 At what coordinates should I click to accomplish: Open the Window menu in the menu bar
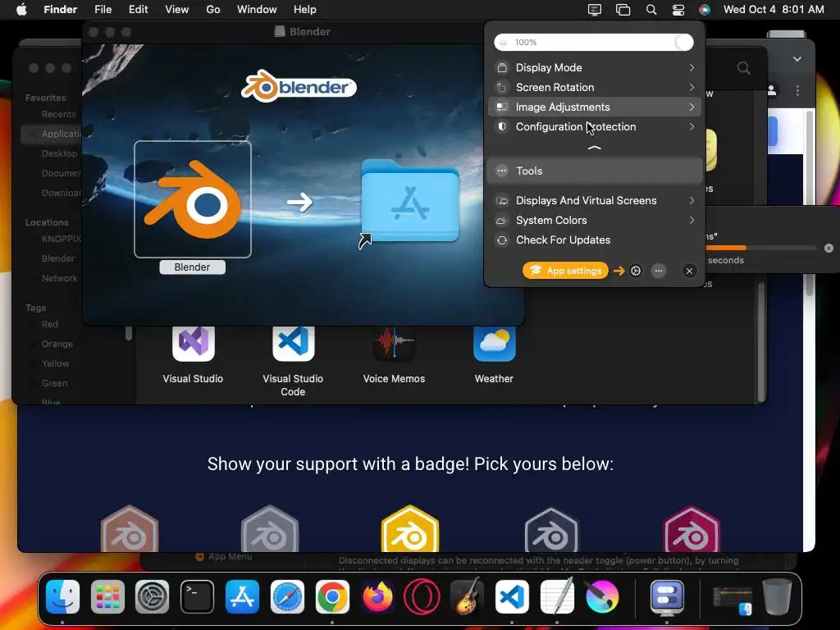[x=257, y=10]
